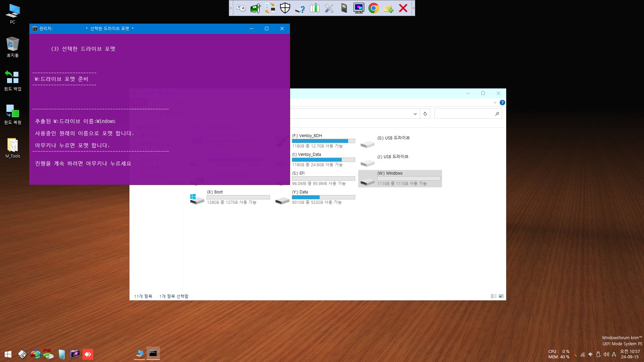Select the (Y:) Data drive

tap(315, 197)
